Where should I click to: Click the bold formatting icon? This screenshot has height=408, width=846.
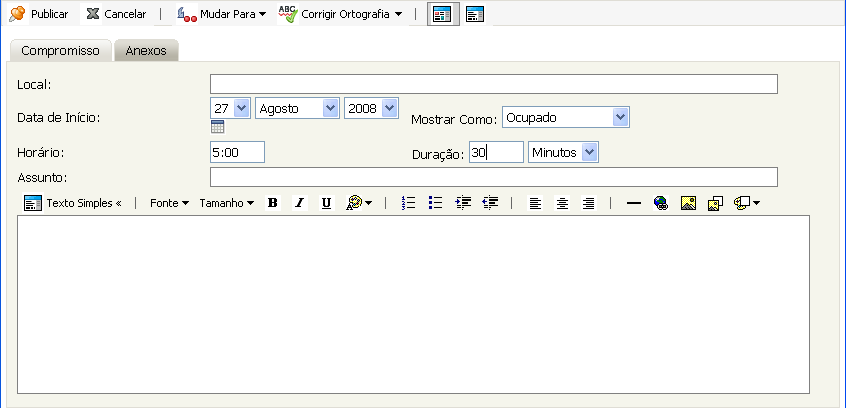pos(272,203)
